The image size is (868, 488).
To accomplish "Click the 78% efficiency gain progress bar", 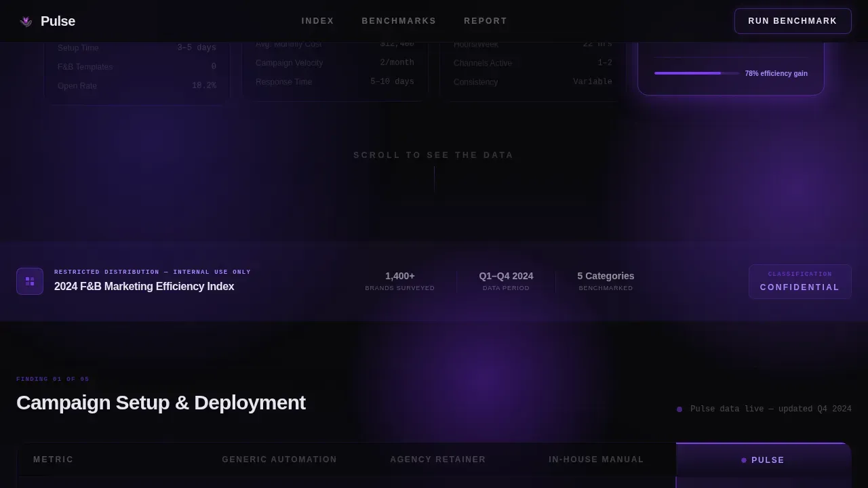I will 697,73.
